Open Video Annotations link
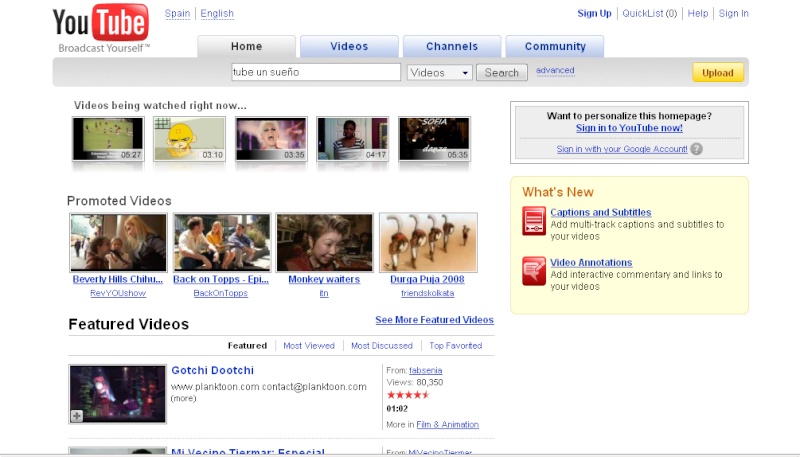The height and width of the screenshot is (457, 800). pos(591,263)
